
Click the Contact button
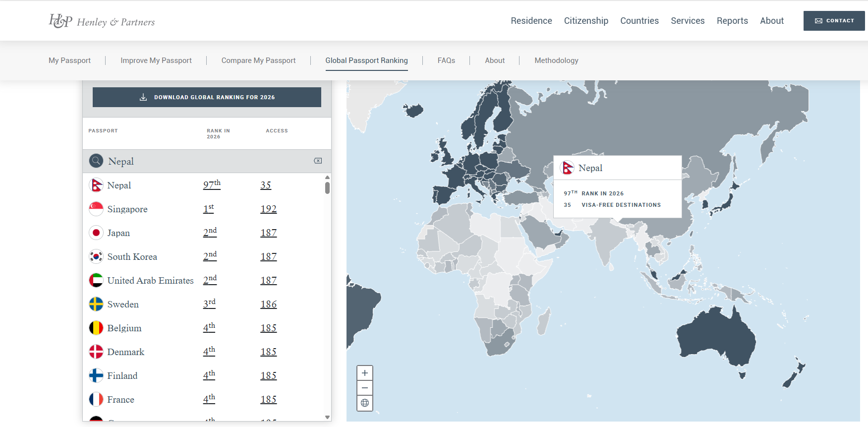tap(834, 21)
